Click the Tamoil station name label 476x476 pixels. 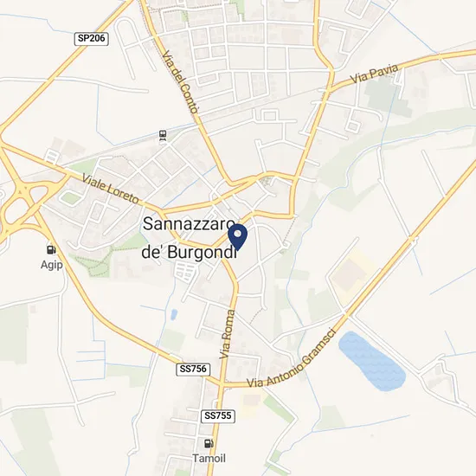209,458
